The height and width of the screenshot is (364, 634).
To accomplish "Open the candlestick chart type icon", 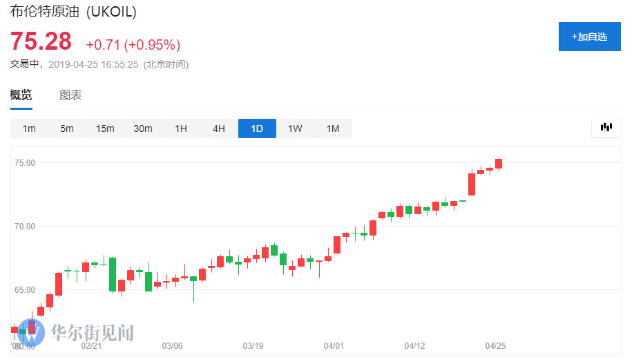I will pos(607,127).
